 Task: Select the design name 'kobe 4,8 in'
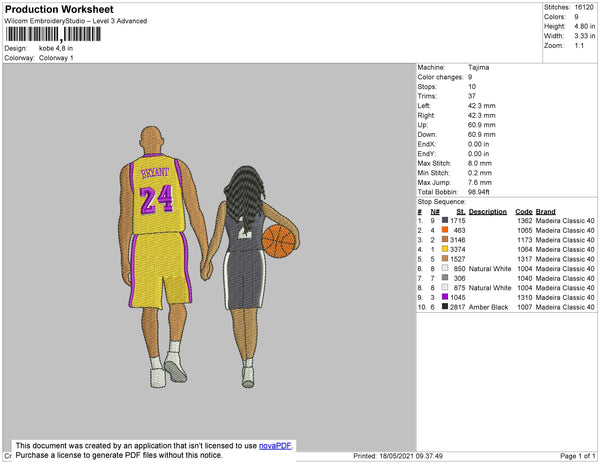[56, 48]
